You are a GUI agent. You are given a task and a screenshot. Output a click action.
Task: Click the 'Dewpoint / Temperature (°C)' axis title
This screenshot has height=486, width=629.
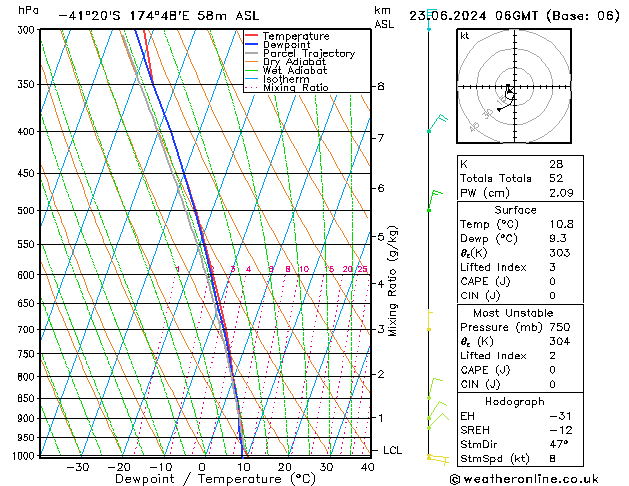tap(215, 479)
